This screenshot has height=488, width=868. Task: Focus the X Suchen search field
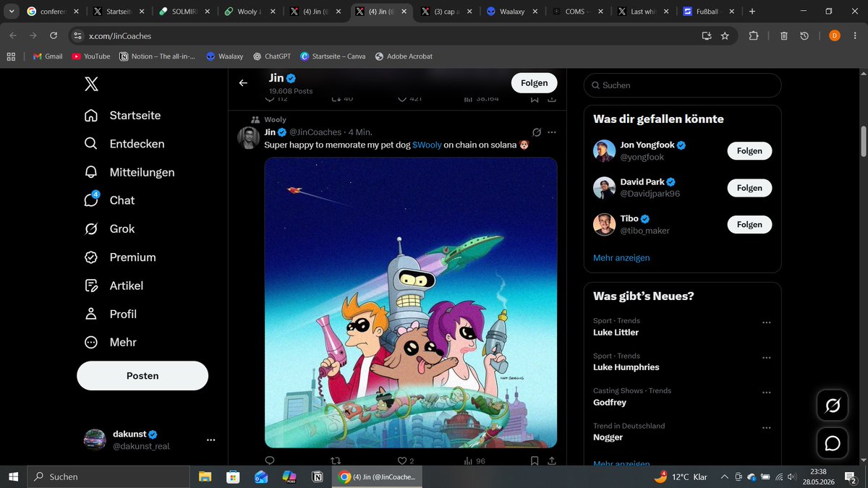(682, 85)
